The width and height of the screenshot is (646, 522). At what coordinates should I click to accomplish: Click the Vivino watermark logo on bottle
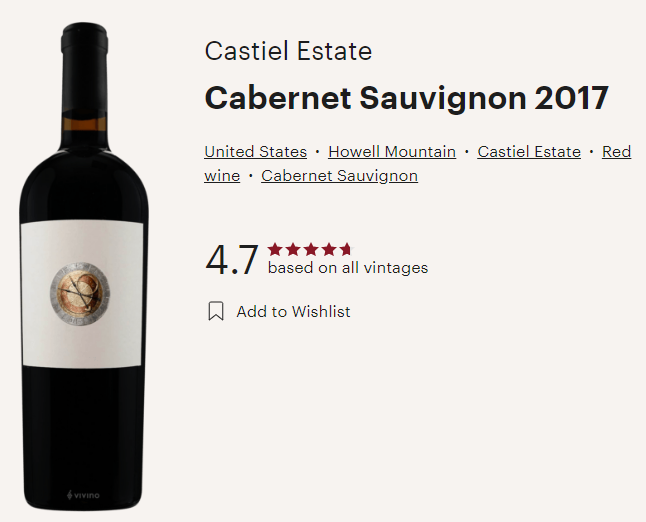coord(83,495)
